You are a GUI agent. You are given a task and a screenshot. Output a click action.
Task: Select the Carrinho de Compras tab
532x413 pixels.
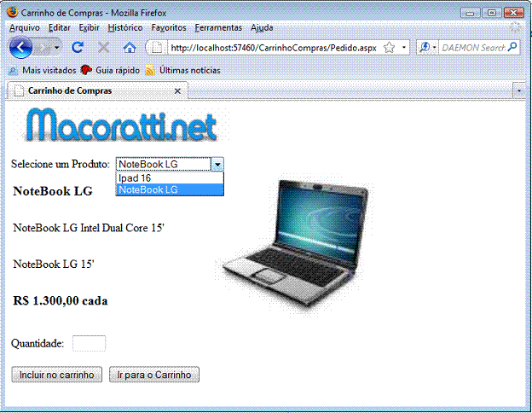click(x=96, y=90)
